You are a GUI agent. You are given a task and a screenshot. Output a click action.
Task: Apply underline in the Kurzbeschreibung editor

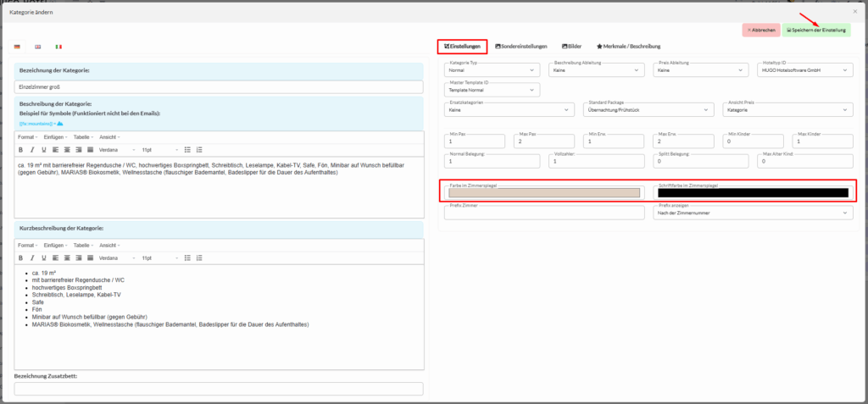tap(42, 257)
